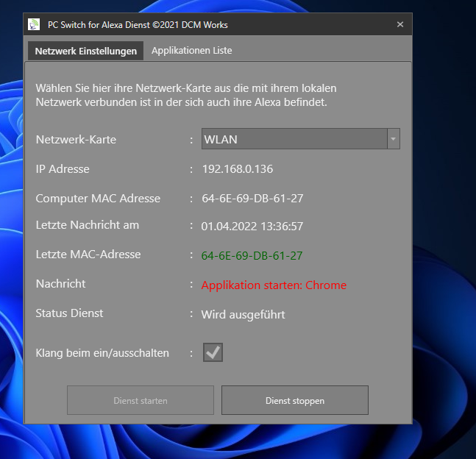
Task: Click the Netzwerk-Karte label
Action: tap(76, 140)
